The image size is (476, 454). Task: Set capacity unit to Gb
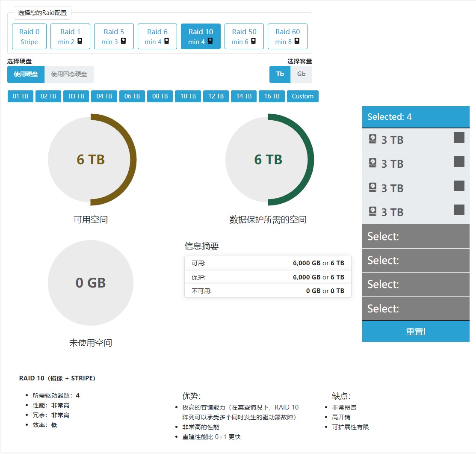pos(301,74)
